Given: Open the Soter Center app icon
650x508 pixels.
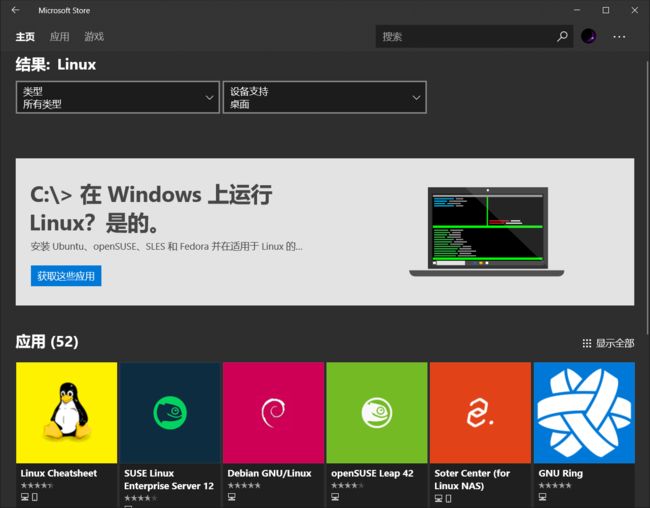Looking at the screenshot, I should pos(480,413).
